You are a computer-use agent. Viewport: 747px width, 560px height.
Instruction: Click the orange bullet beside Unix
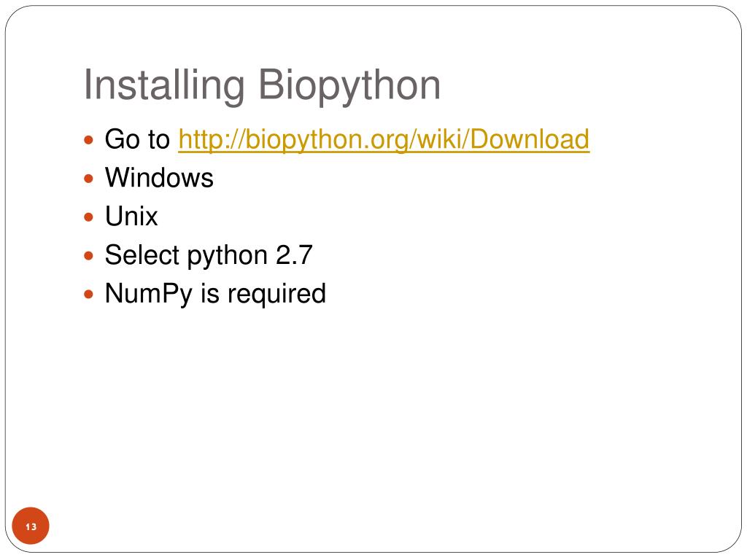coord(88,217)
